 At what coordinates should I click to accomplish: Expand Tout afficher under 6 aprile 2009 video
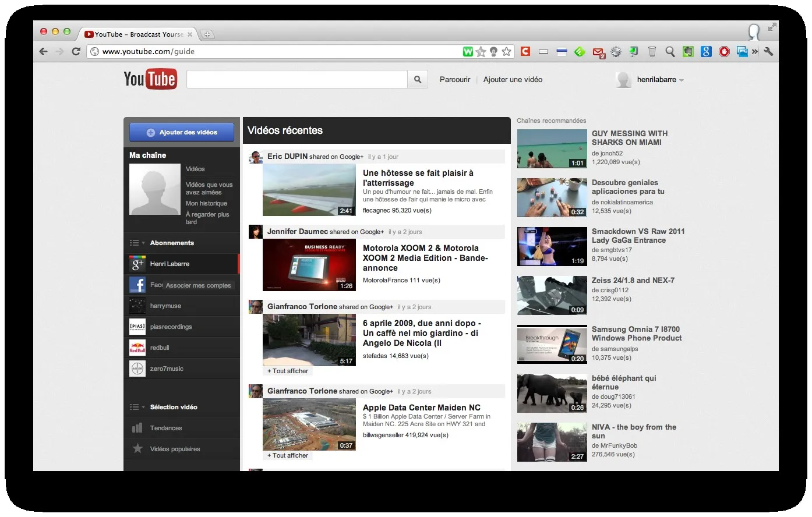click(x=288, y=371)
